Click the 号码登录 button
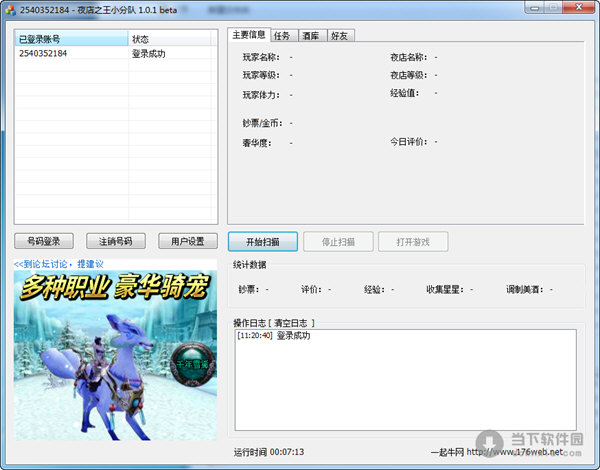Screen dimensions: 600x470 [44, 242]
